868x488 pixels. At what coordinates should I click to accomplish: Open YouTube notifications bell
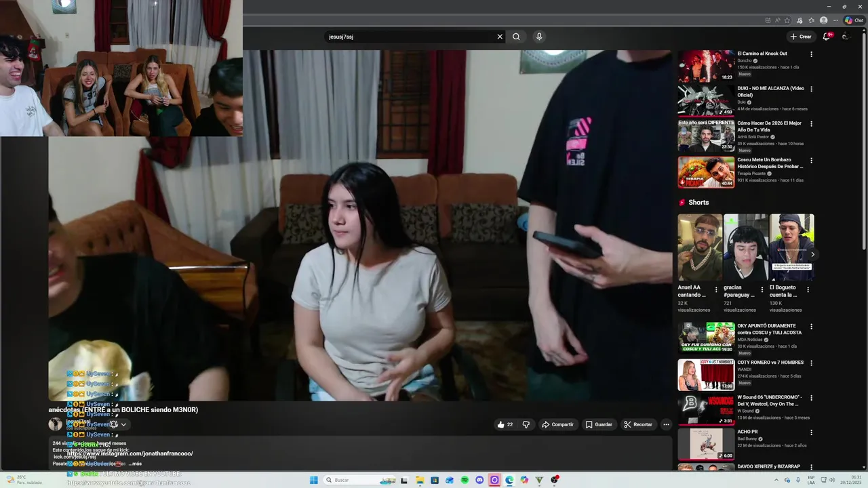(826, 37)
